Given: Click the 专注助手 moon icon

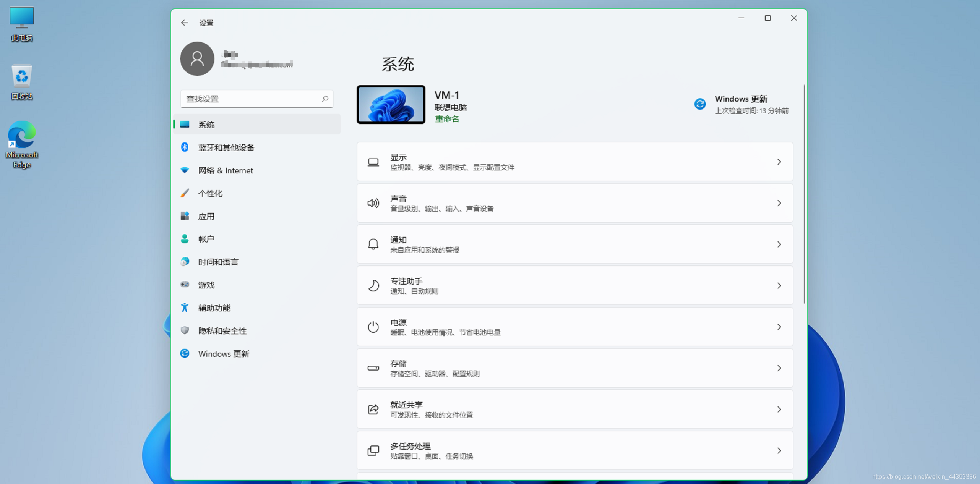Looking at the screenshot, I should 373,286.
